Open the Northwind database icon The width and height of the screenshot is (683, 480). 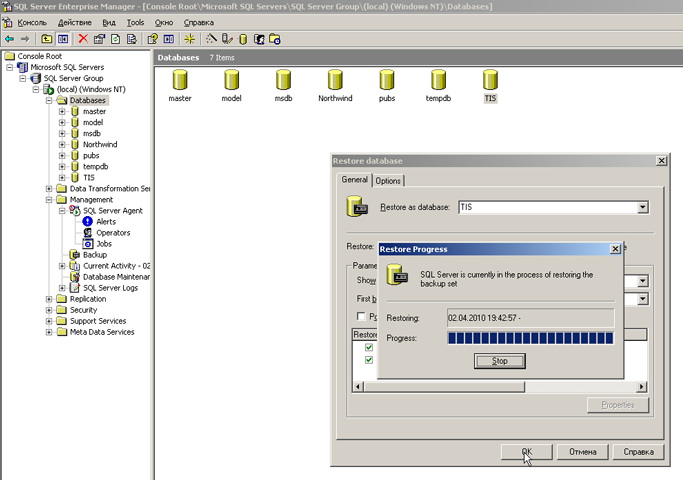(x=336, y=81)
